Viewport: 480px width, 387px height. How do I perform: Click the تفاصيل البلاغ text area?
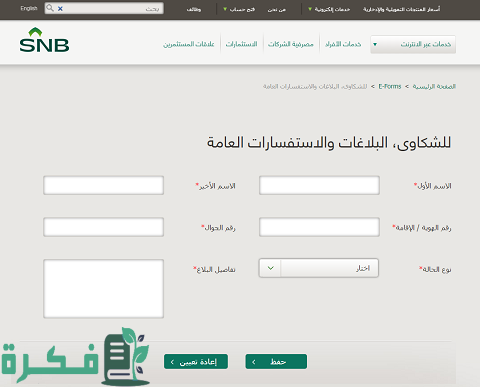click(x=103, y=289)
